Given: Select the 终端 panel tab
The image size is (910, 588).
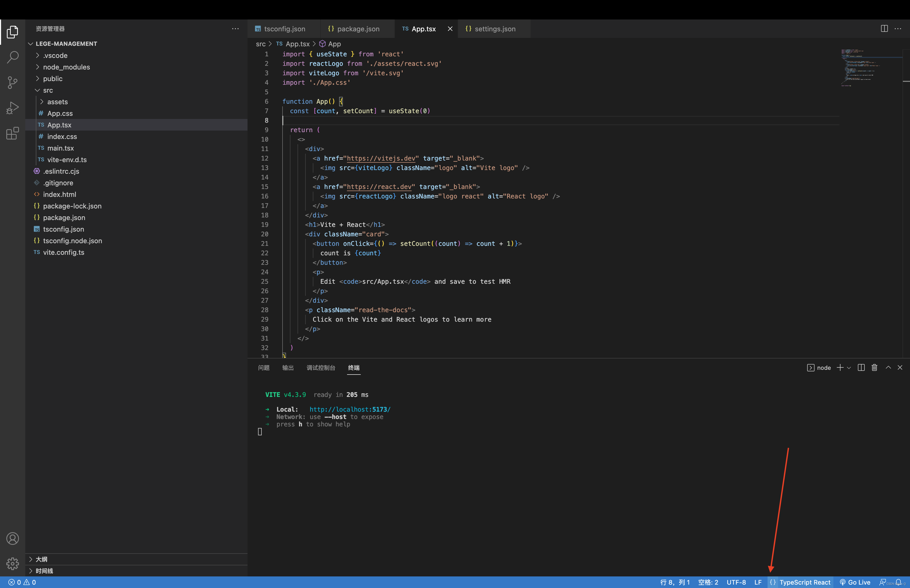Looking at the screenshot, I should point(354,368).
